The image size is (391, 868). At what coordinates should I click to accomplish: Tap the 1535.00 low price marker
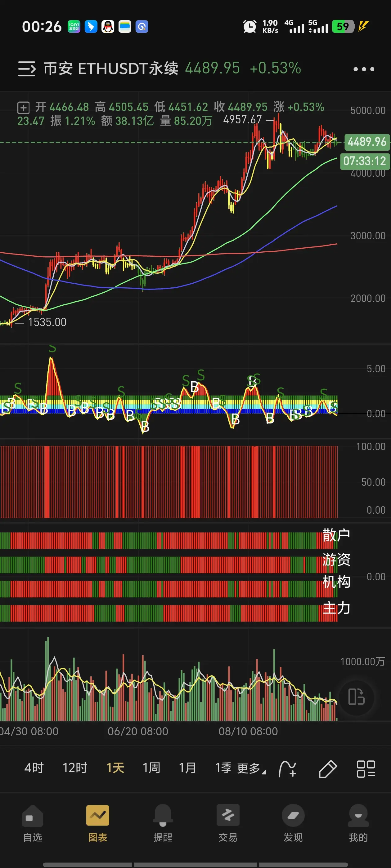pyautogui.click(x=47, y=322)
